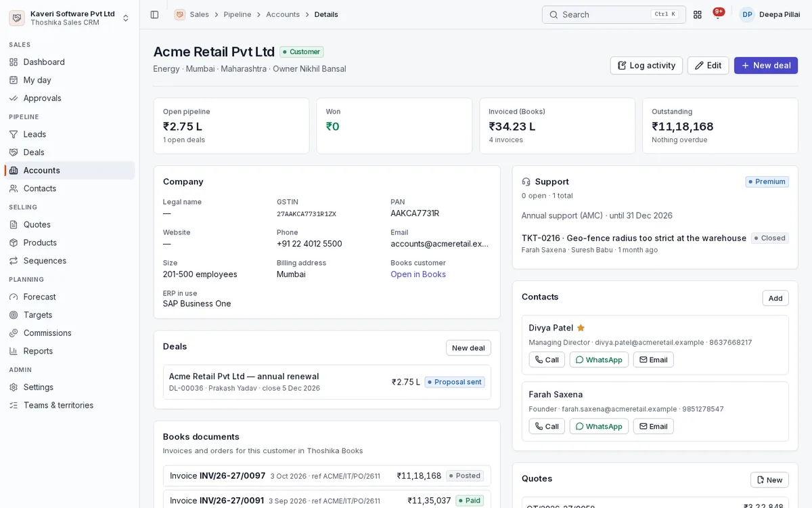Go to My day
812x508 pixels.
coord(70,80)
